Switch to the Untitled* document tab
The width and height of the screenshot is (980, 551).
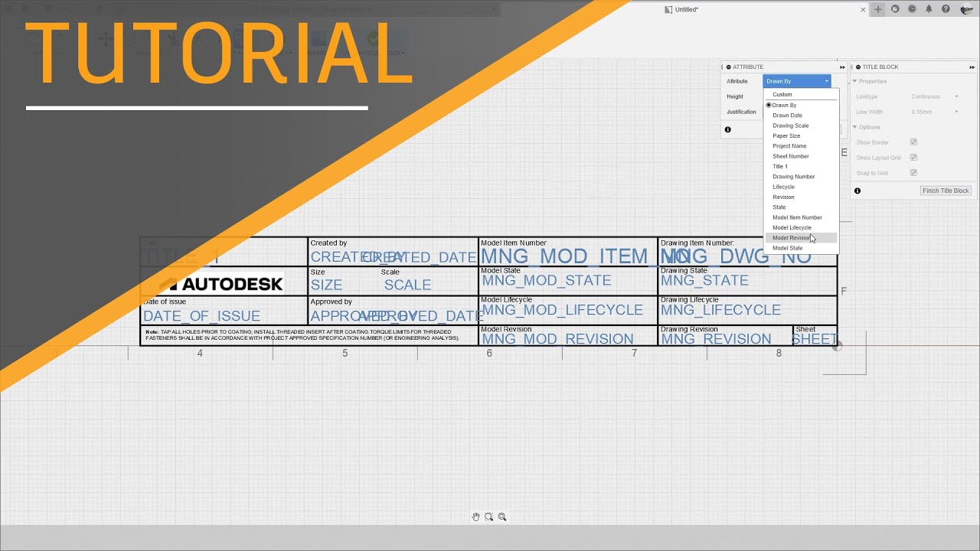pyautogui.click(x=687, y=10)
